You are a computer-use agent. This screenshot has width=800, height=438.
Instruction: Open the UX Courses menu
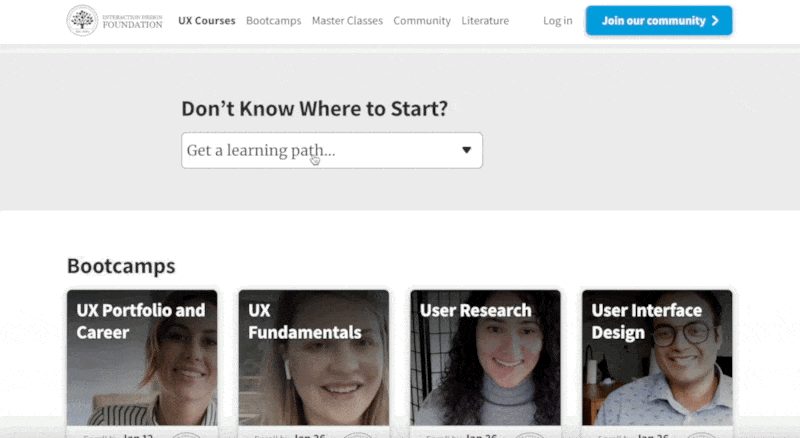click(207, 21)
